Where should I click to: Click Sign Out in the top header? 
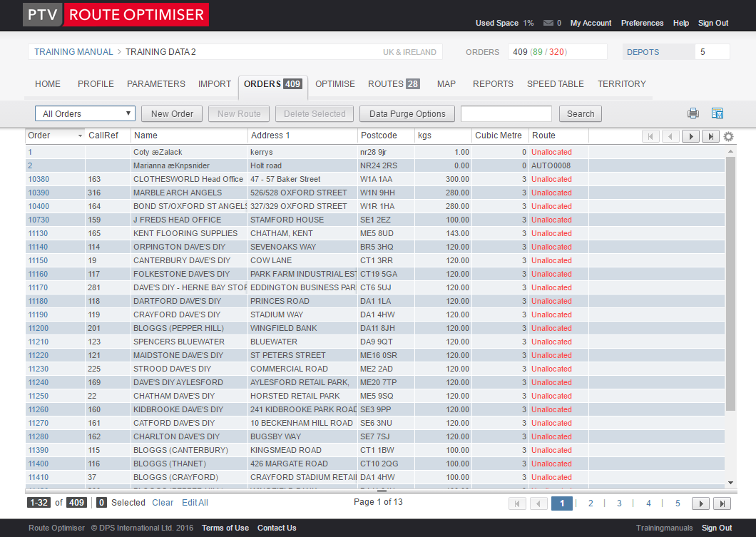point(713,23)
